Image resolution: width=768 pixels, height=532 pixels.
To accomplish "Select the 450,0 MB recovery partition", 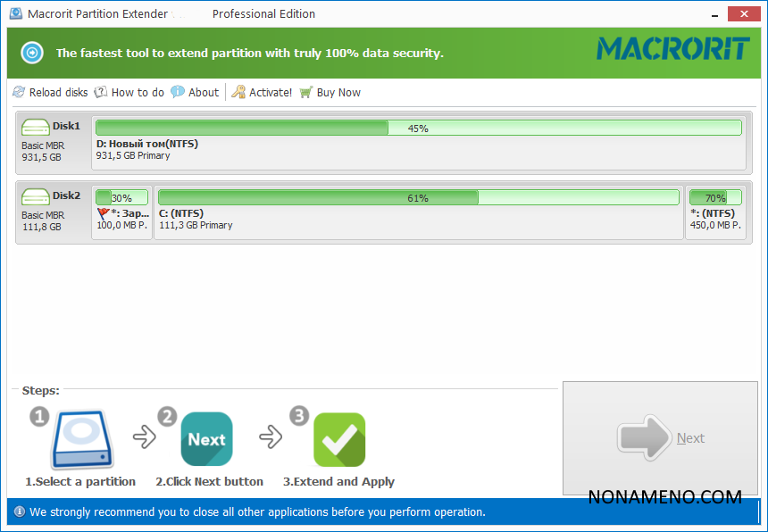I will 715,220.
